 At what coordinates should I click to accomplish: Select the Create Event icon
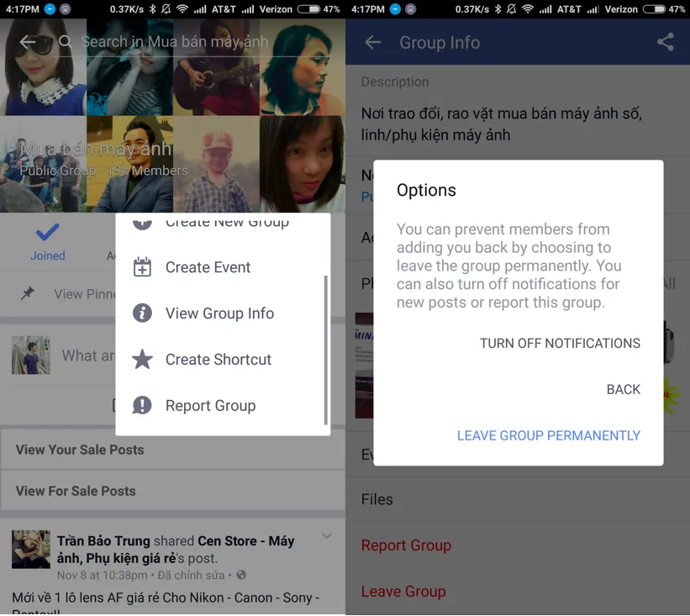(143, 267)
